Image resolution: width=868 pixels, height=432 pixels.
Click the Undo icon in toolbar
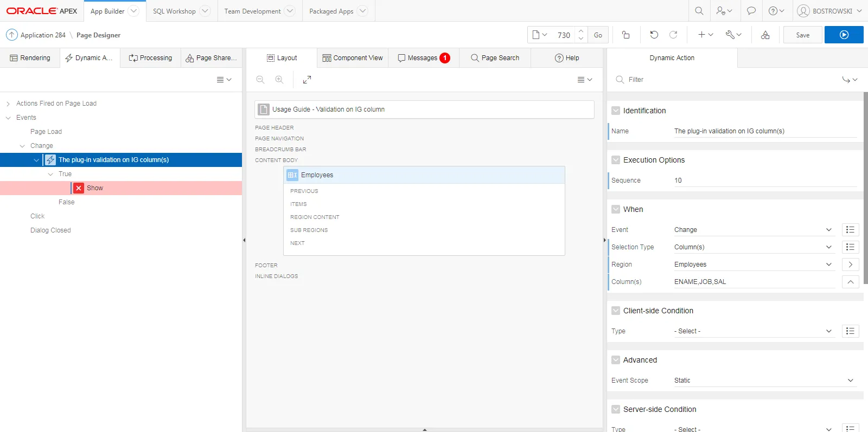[654, 35]
